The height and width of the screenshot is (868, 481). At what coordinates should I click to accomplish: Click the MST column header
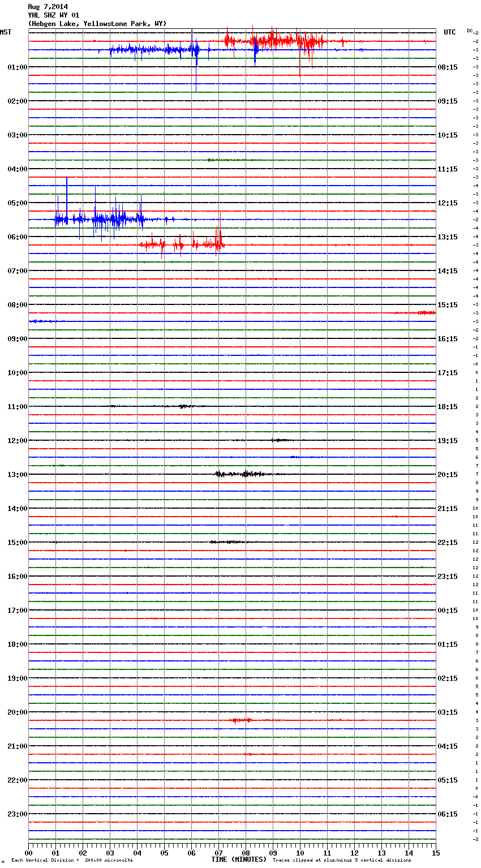pos(6,32)
